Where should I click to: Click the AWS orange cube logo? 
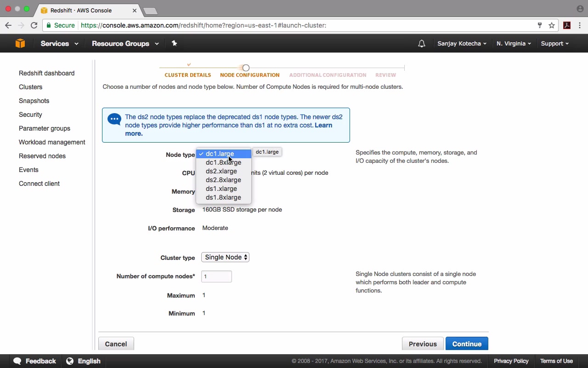[x=20, y=43]
